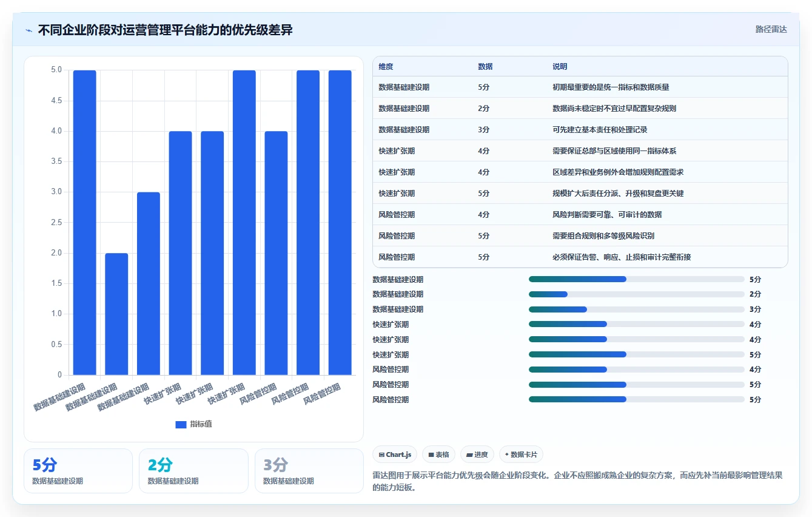The width and height of the screenshot is (812, 517).
Task: Click the page title 不同企业阶段对运营管理平台能力的优先级差异
Action: pyautogui.click(x=166, y=30)
